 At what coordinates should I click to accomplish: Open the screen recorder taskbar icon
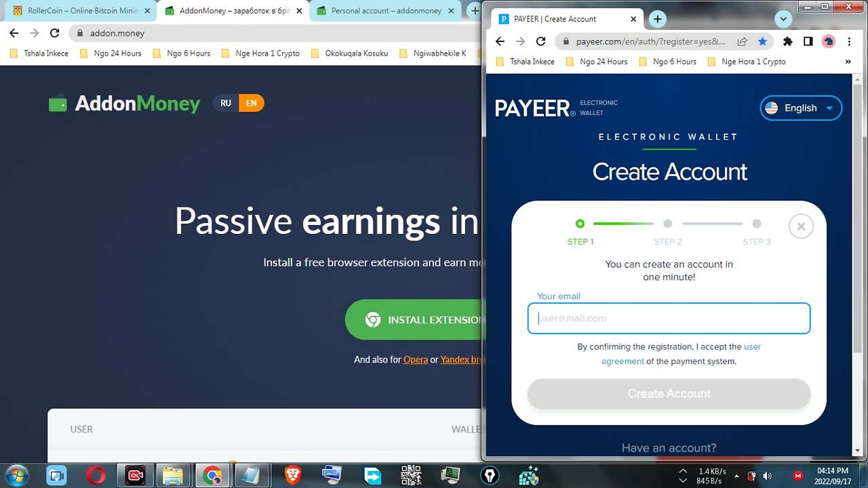click(x=135, y=476)
